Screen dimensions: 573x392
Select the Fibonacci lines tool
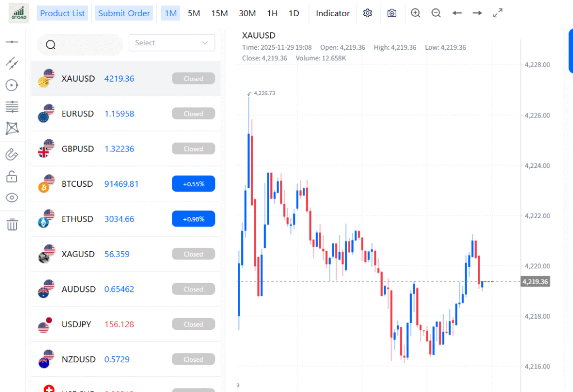pyautogui.click(x=12, y=106)
